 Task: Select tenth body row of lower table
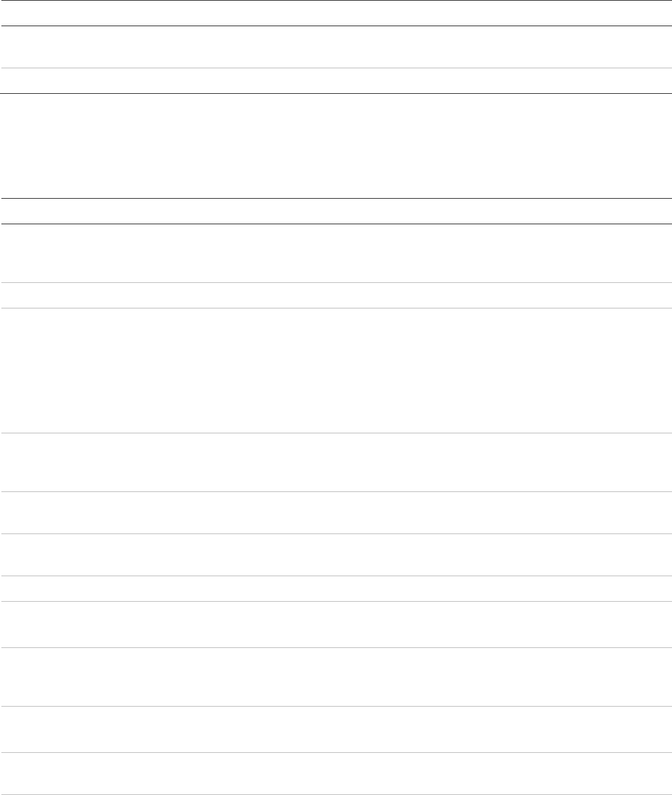(x=336, y=729)
